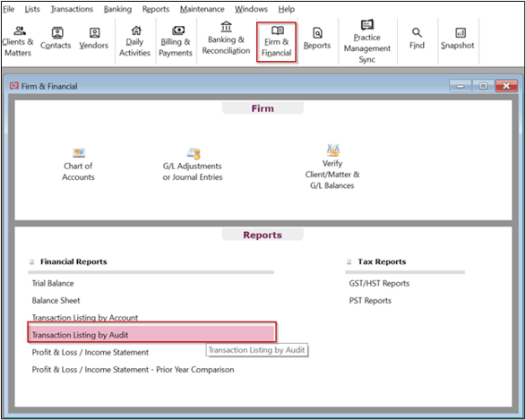Open the Firm & Financial toolbar icon
Image resolution: width=526 pixels, height=420 pixels.
(276, 42)
